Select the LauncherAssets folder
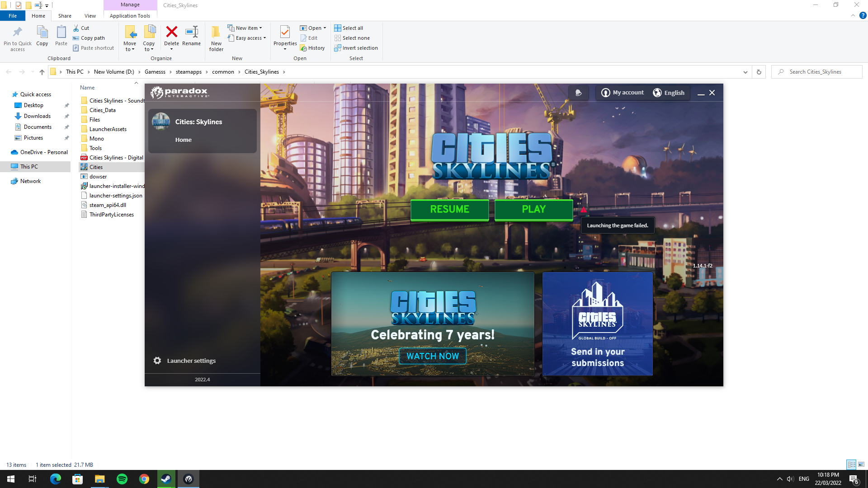This screenshot has height=488, width=868. (x=108, y=129)
